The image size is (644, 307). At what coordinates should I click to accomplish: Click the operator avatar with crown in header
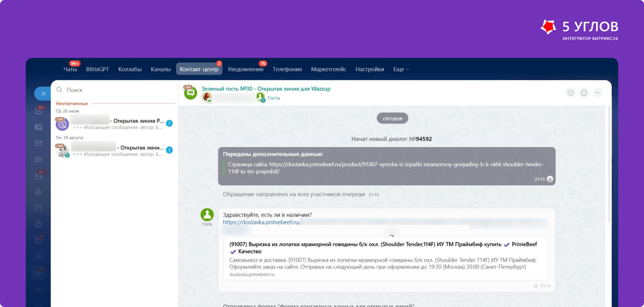pos(207,98)
